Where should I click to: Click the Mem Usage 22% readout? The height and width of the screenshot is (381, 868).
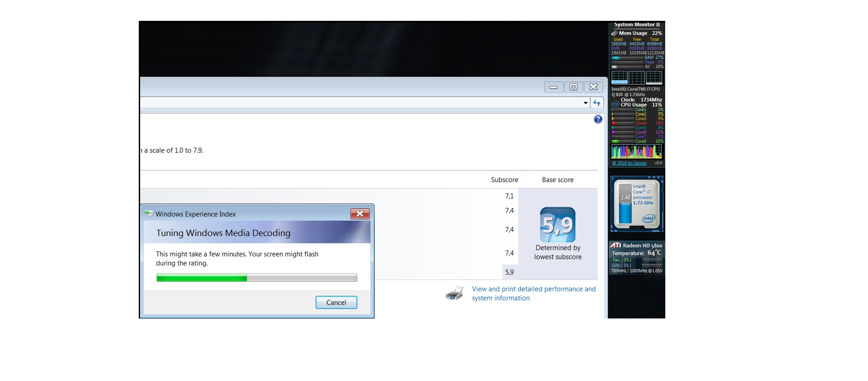(640, 33)
